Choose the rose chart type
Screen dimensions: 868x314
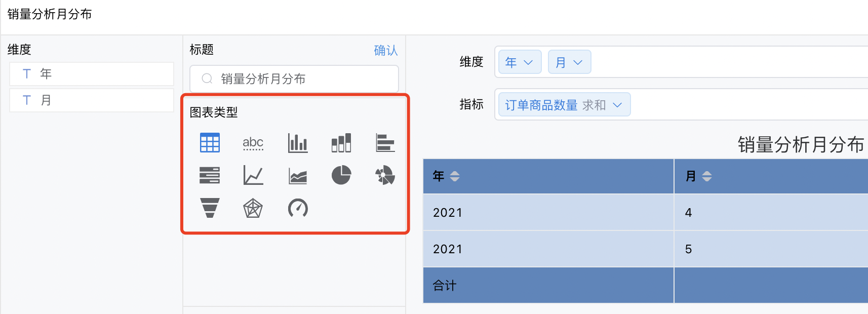pyautogui.click(x=385, y=175)
